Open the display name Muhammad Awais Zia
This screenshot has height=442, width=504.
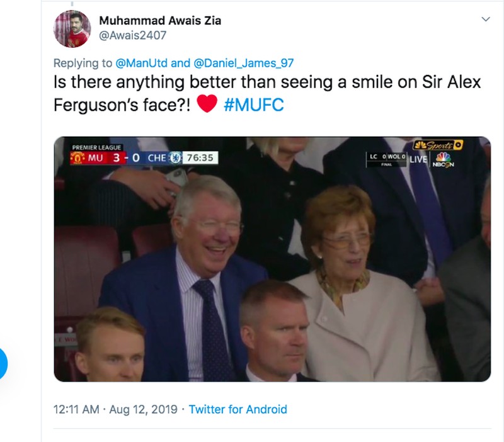169,20
